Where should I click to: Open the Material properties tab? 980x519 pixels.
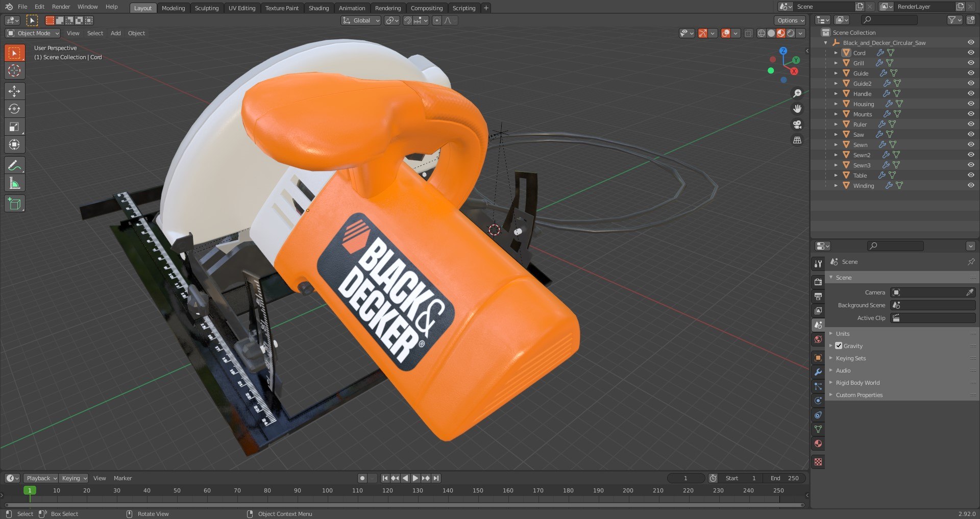(818, 443)
